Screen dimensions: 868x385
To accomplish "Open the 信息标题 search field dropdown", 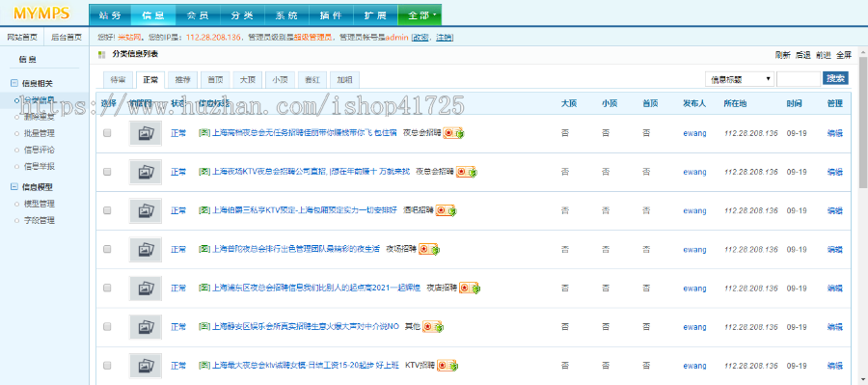I will 740,79.
